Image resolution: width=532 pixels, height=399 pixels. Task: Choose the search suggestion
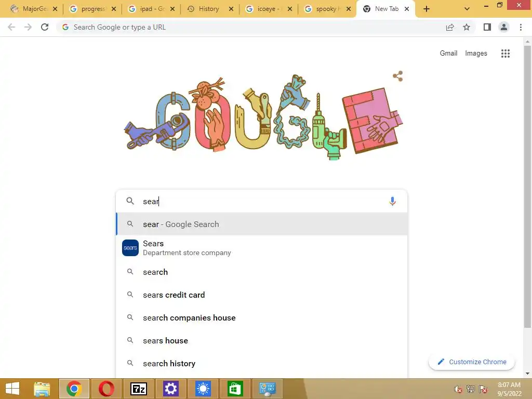point(262,272)
